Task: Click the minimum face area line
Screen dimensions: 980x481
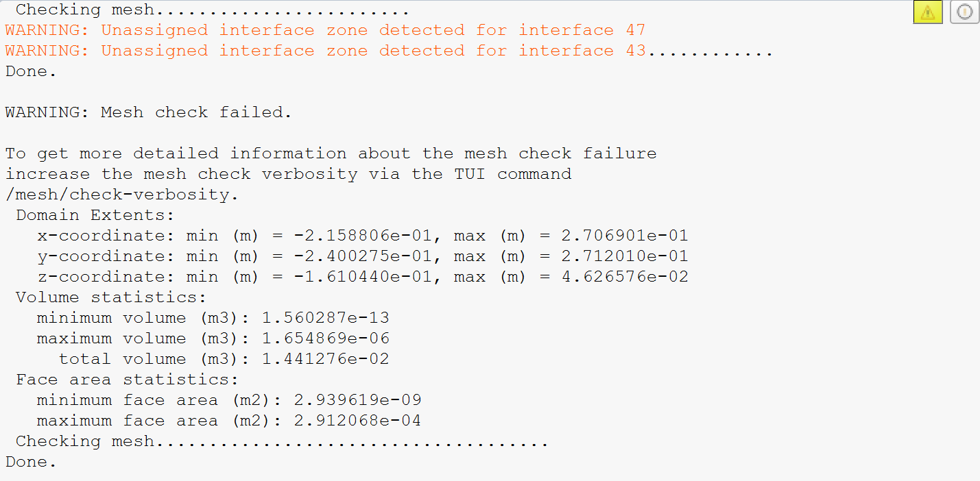Action: (x=229, y=400)
